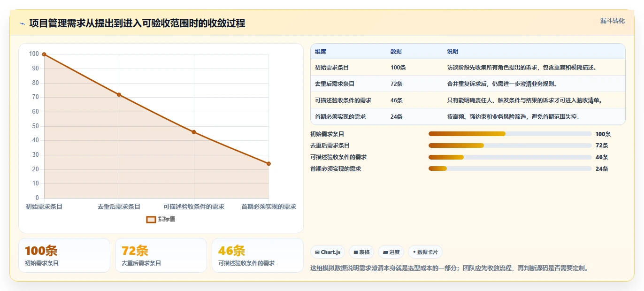Viewport: 644px width, 291px height.
Task: Click the footnote starting 这组模拟数据说明
Action: click(x=449, y=268)
